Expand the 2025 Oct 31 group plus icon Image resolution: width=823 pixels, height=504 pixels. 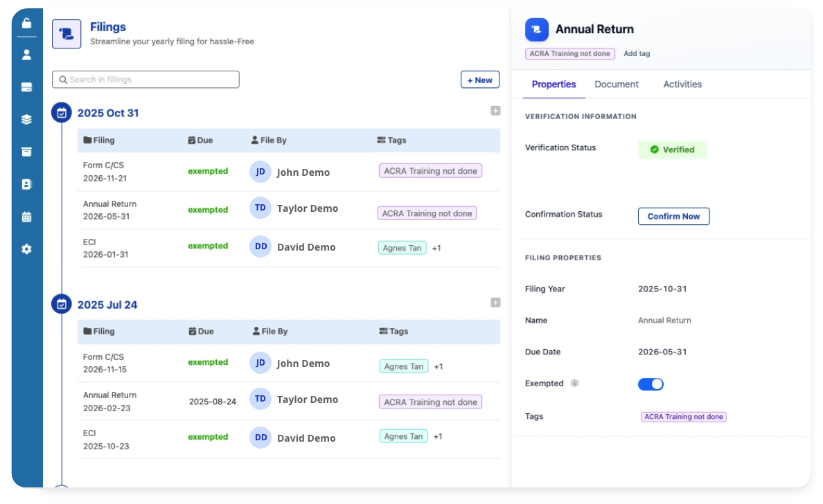click(495, 111)
